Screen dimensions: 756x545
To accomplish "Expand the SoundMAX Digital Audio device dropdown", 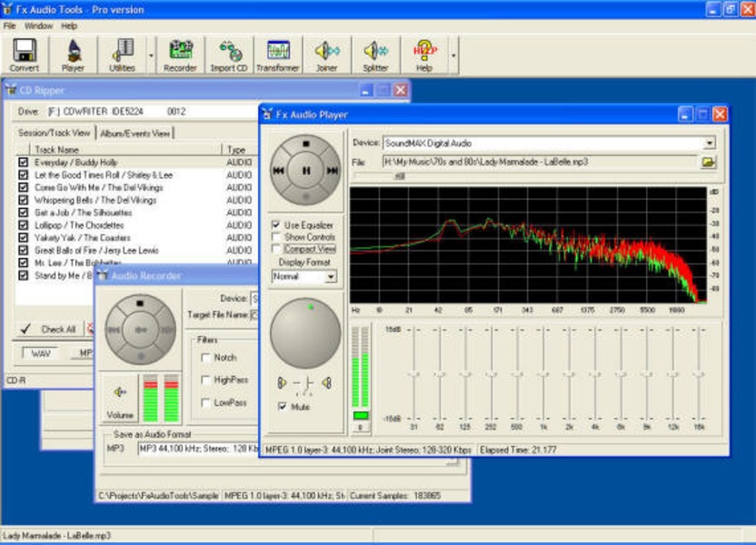I will [x=709, y=143].
